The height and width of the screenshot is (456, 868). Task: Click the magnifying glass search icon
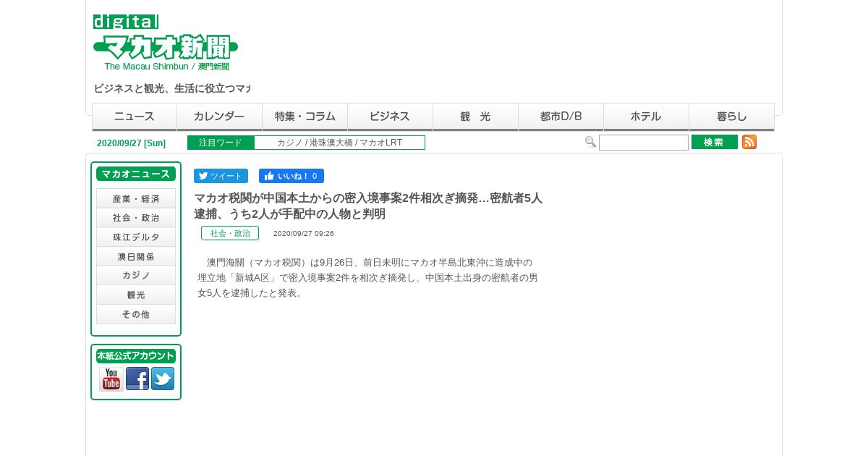(590, 142)
